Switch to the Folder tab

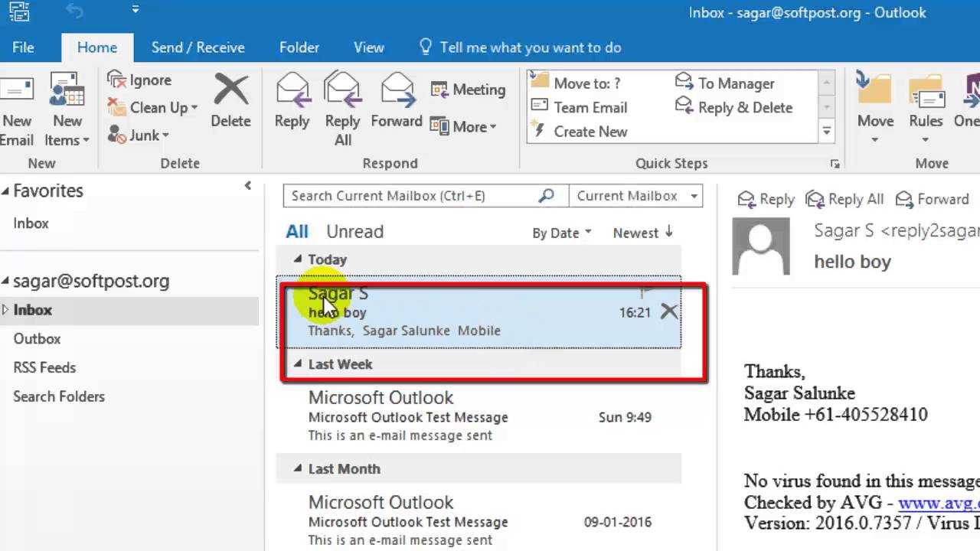(299, 47)
